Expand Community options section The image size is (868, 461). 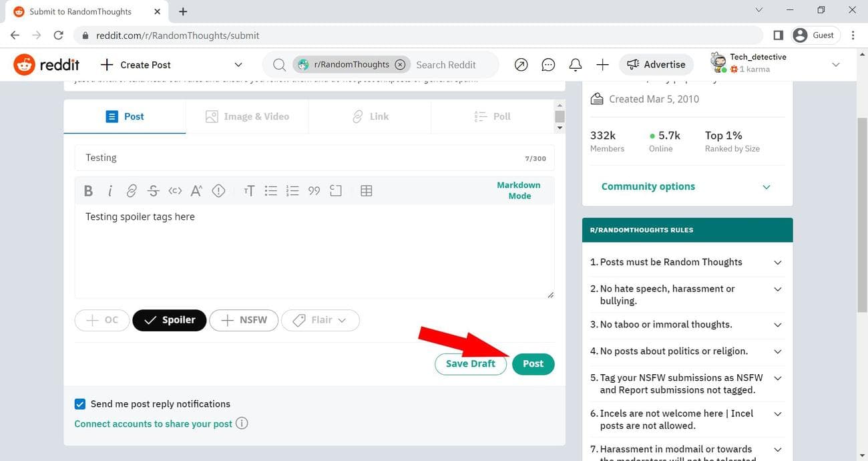(686, 187)
